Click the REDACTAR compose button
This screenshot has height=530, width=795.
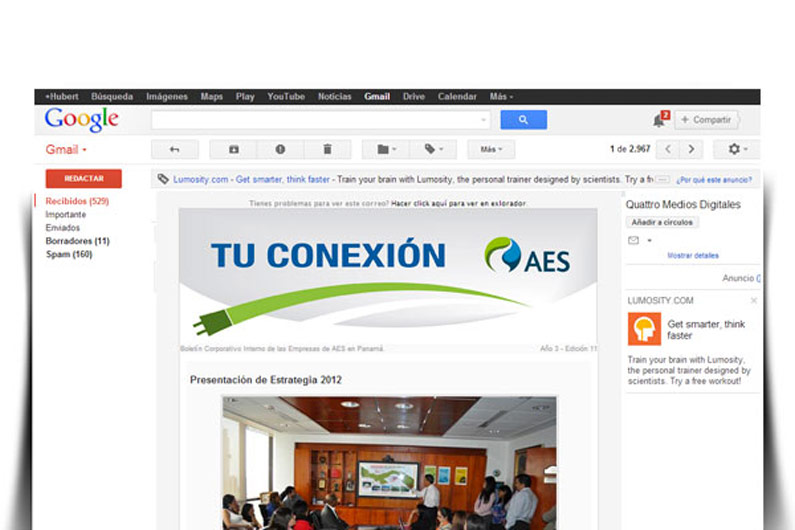coord(84,179)
